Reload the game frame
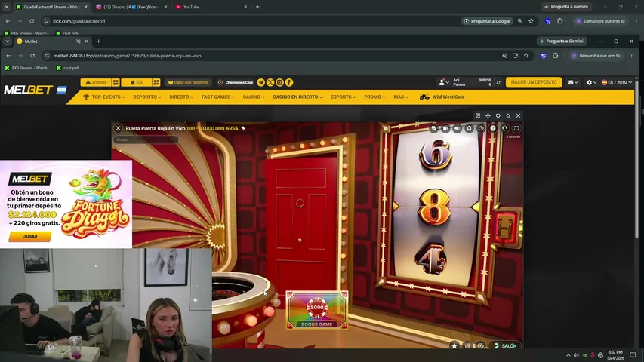The height and width of the screenshot is (362, 644). coord(498,115)
